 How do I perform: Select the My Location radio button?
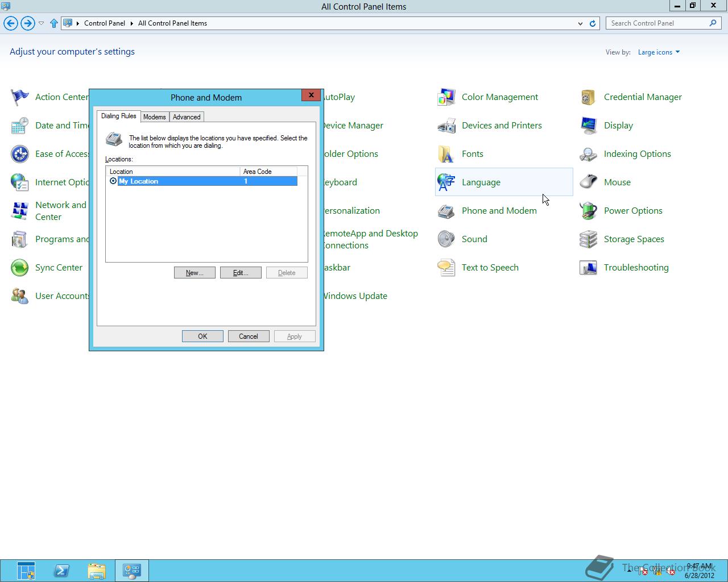point(113,181)
